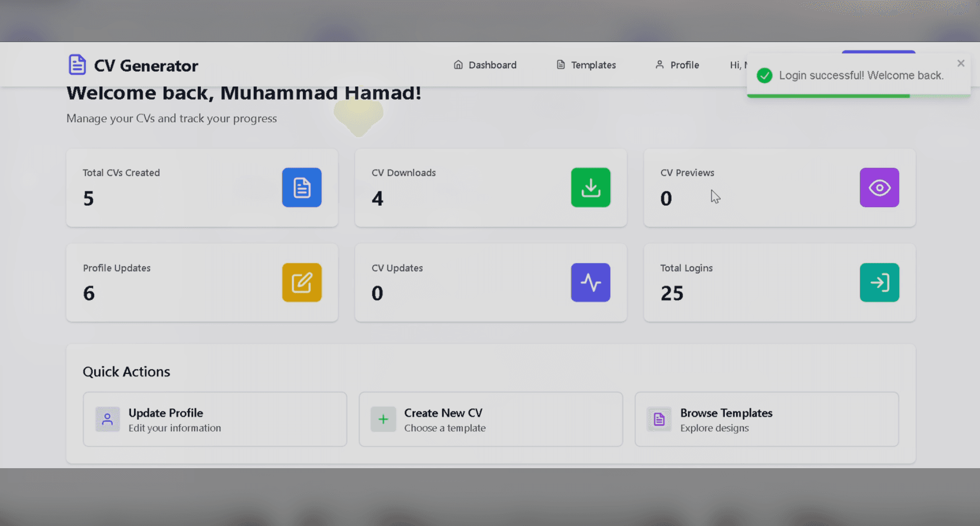Click the CV Generator logo icon
The image size is (980, 526).
point(77,65)
